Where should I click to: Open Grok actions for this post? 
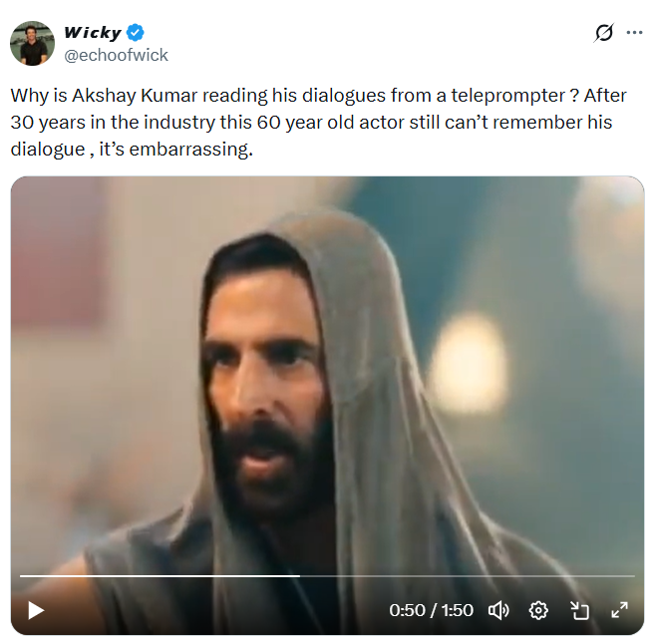(x=603, y=33)
